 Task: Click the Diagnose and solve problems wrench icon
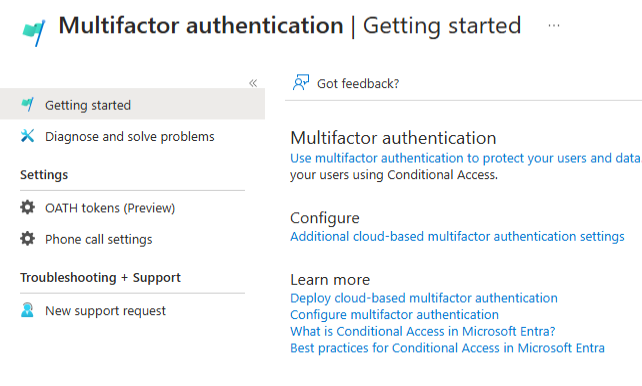(x=27, y=136)
